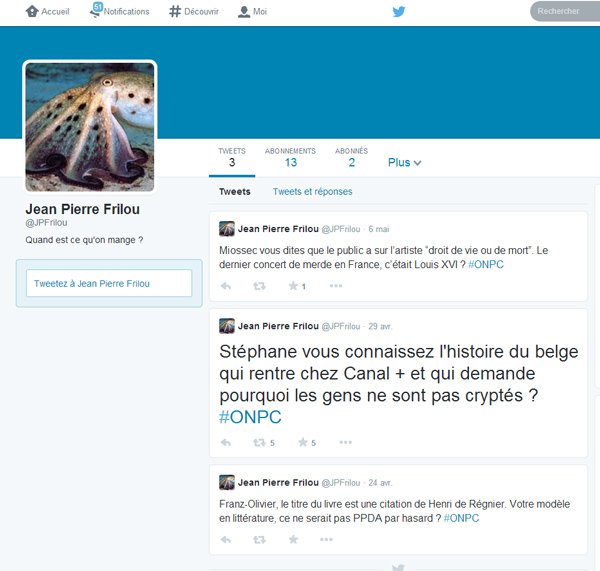Click the Twitter bird logo in top bar

point(398,12)
